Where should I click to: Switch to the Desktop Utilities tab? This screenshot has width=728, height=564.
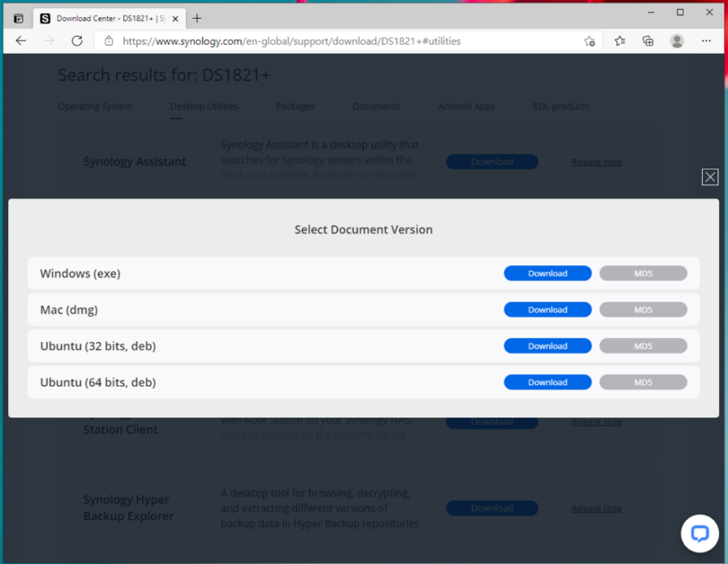(204, 106)
